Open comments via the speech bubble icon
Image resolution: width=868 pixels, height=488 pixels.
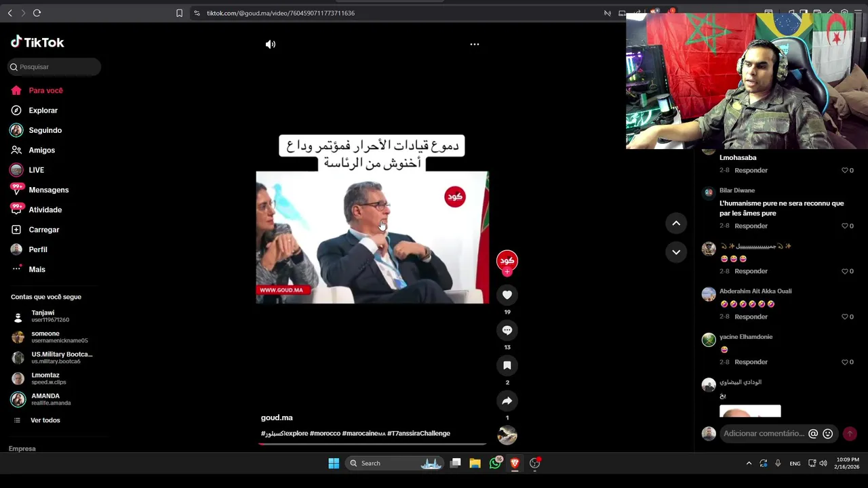507,330
